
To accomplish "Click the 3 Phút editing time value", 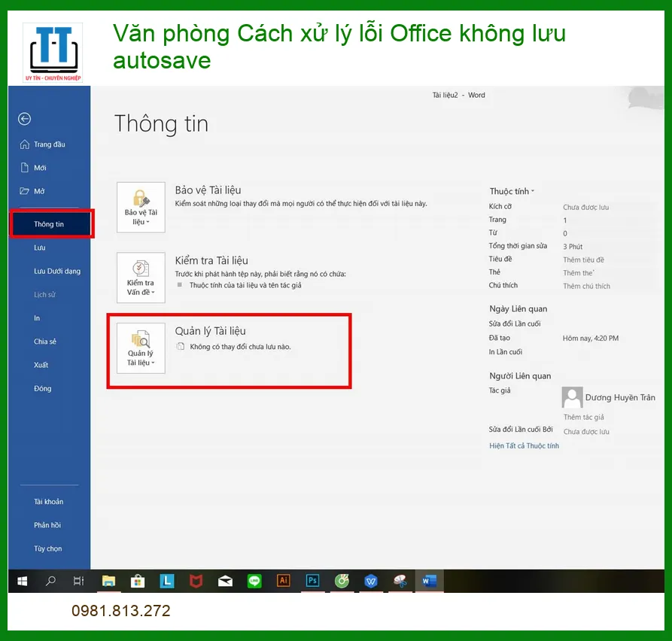I will coord(573,246).
